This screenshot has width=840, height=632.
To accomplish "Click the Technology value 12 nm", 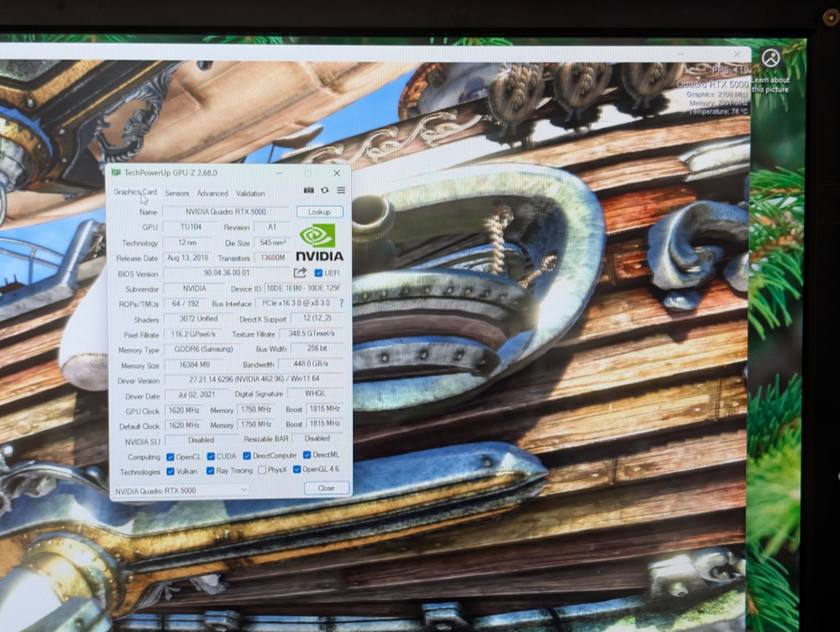I will [x=187, y=242].
